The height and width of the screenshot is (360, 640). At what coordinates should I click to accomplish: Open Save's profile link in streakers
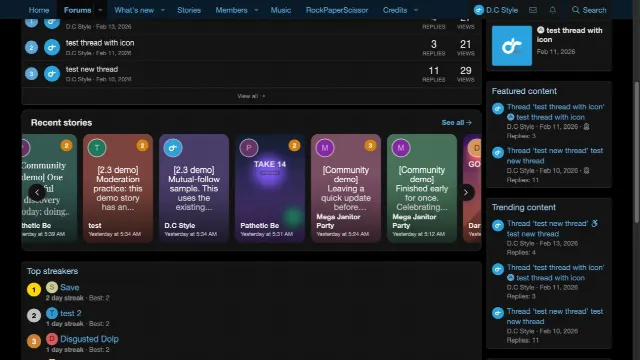point(69,287)
